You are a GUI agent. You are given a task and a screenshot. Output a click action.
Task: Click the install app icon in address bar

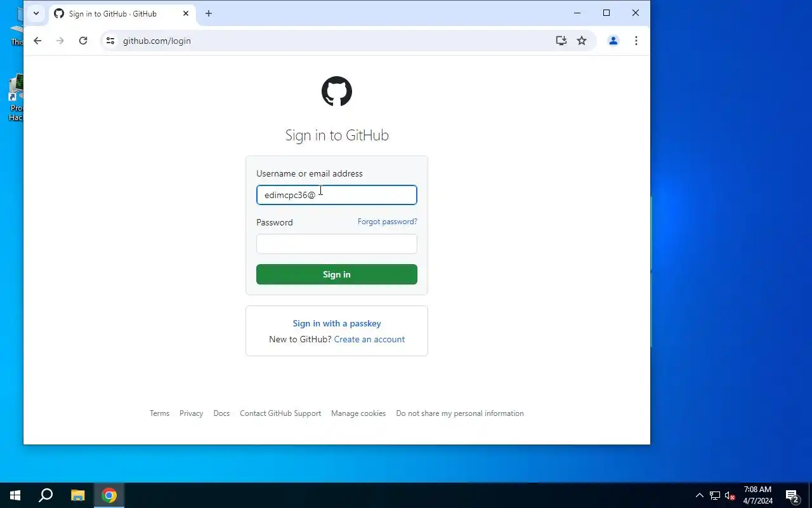561,41
